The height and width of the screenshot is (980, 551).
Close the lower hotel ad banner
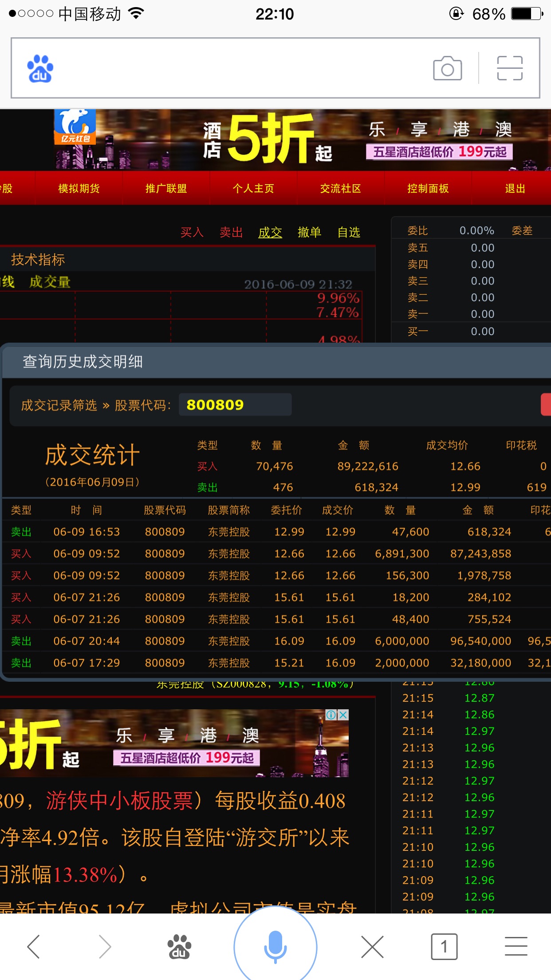pyautogui.click(x=343, y=715)
